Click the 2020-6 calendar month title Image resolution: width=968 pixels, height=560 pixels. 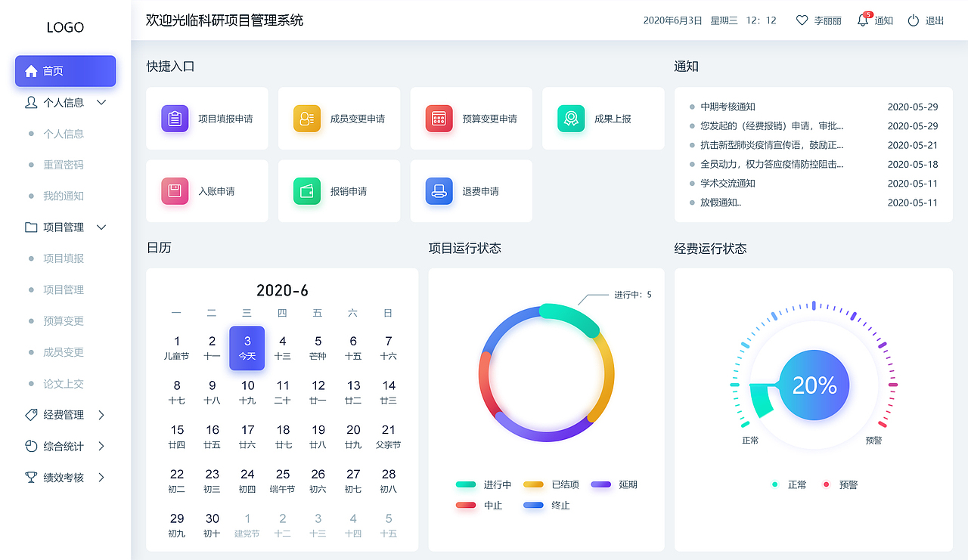click(x=282, y=290)
